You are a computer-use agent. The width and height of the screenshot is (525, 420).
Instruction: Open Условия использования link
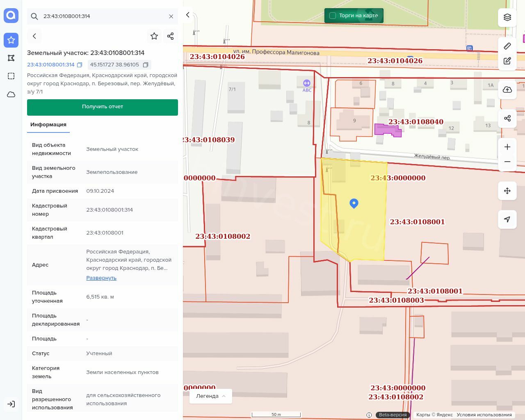pyautogui.click(x=484, y=415)
